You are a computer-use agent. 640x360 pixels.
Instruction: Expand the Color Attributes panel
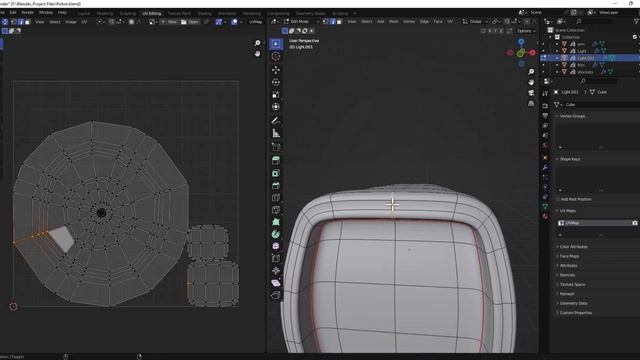[x=573, y=247]
